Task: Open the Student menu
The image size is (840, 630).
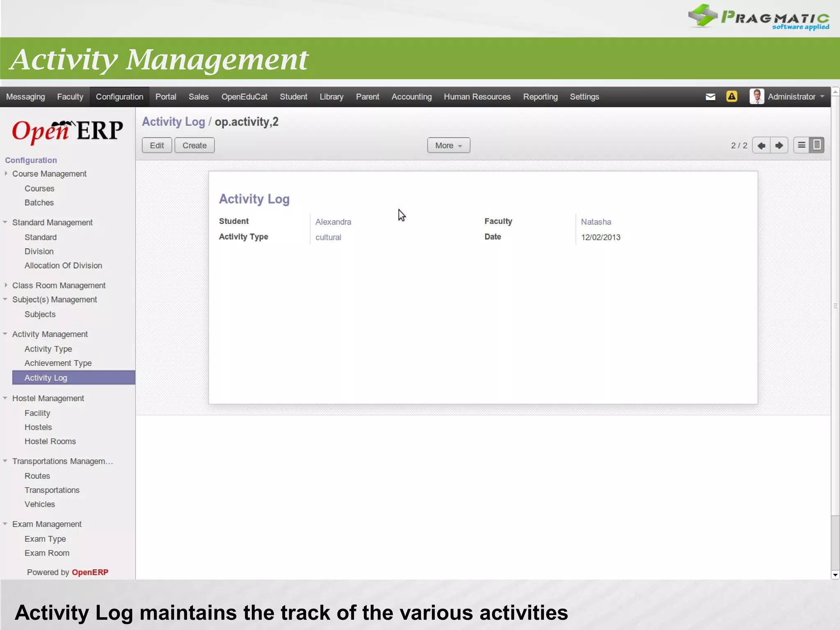Action: point(293,97)
